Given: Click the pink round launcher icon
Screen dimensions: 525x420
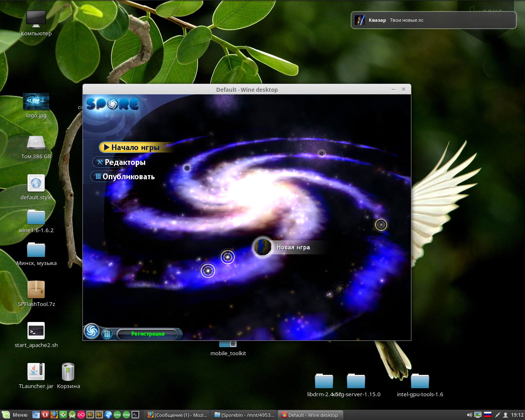Looking at the screenshot, I should click(81, 415).
